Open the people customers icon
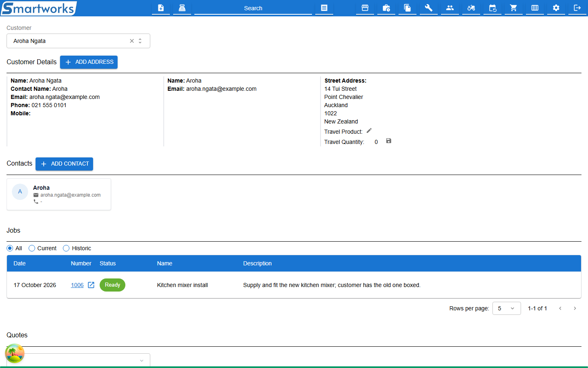The height and width of the screenshot is (368, 588). (450, 8)
